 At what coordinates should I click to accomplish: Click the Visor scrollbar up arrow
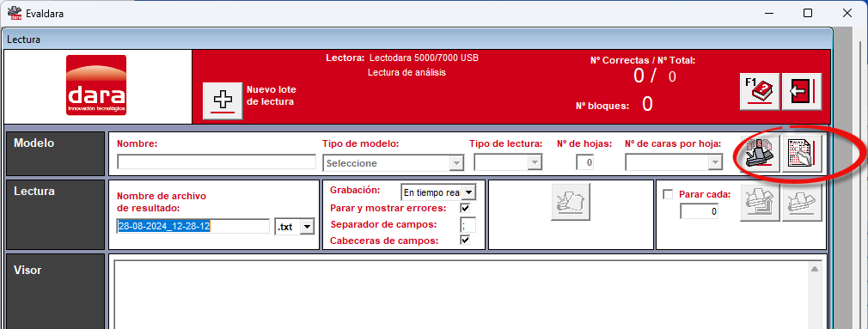point(815,269)
